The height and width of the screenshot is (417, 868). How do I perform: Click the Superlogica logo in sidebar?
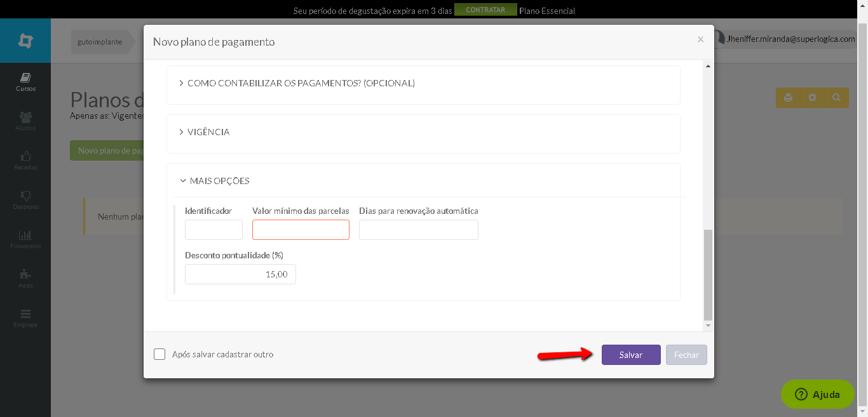25,41
